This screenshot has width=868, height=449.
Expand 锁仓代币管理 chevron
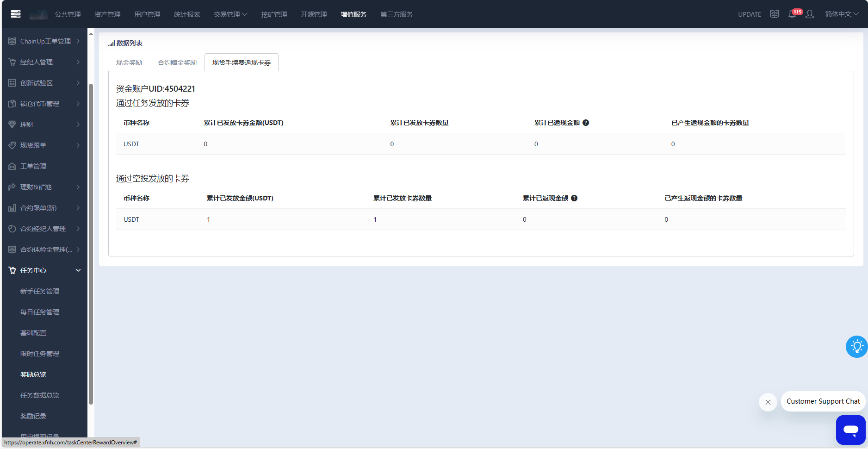click(78, 104)
